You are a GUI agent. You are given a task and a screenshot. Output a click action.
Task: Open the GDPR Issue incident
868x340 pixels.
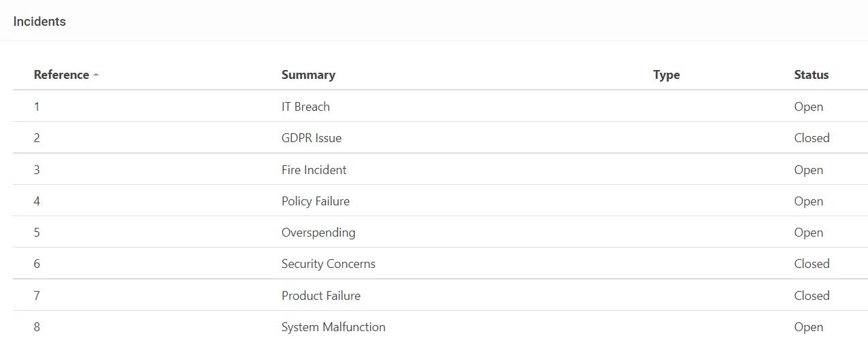(x=312, y=138)
